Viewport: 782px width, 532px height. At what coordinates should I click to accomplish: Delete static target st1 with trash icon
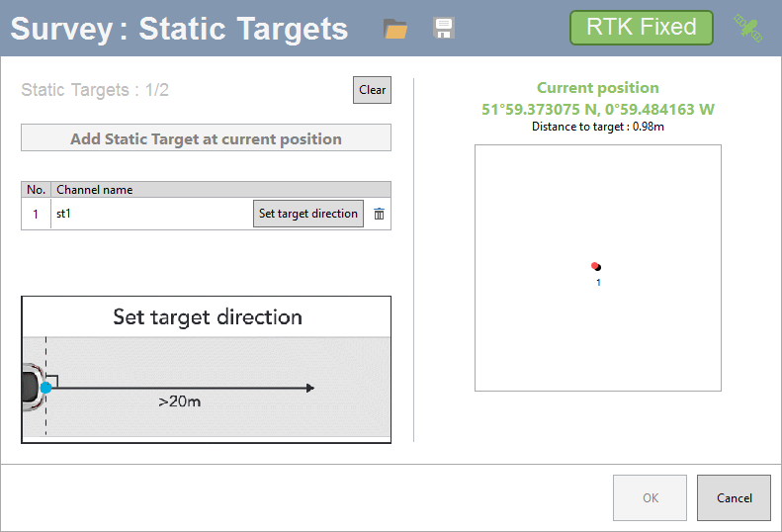click(379, 214)
